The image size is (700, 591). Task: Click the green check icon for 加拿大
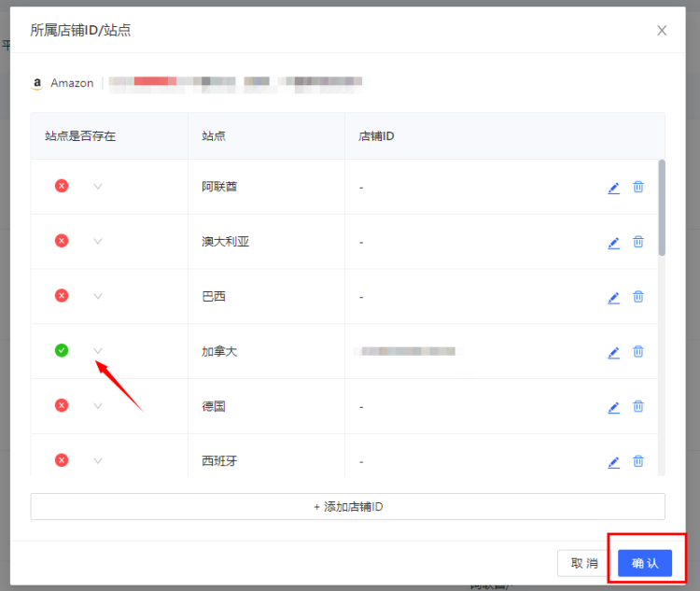coord(62,351)
